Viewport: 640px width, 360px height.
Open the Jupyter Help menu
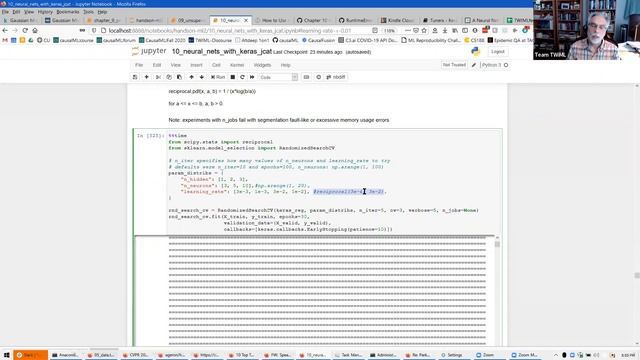(286, 65)
